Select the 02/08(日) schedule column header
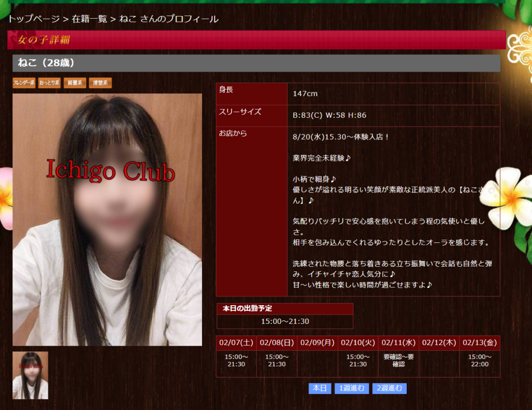 (x=277, y=343)
